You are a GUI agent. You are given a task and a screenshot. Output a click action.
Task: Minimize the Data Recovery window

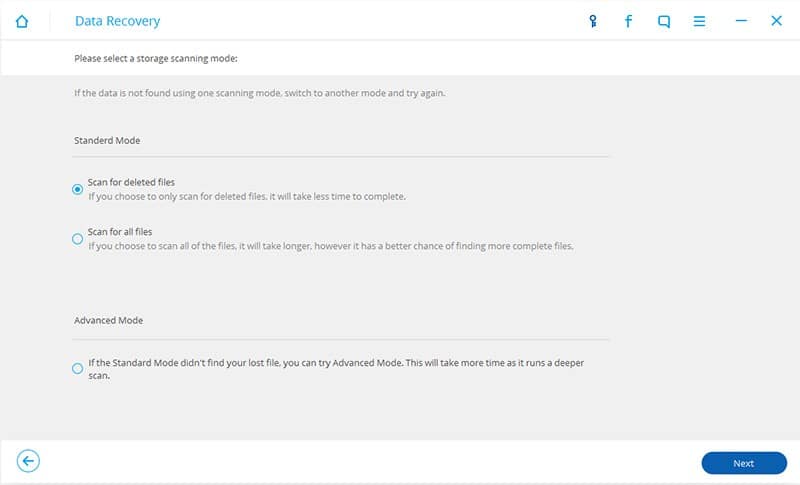(x=741, y=21)
